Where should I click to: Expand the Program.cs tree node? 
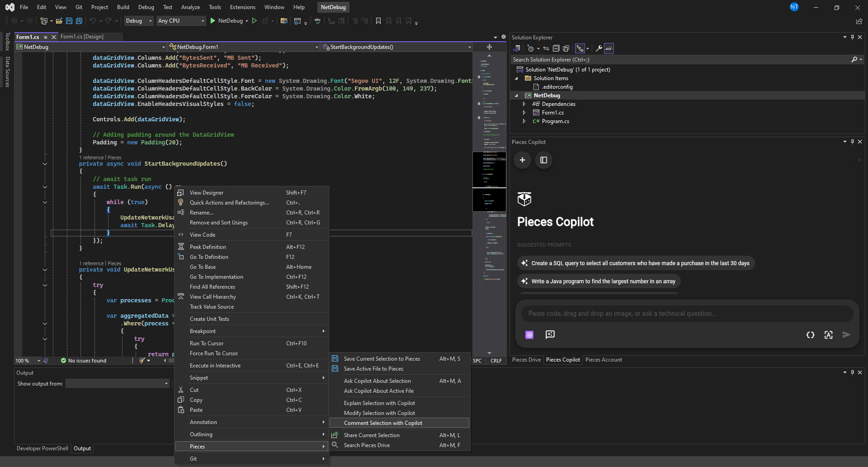[x=524, y=121]
